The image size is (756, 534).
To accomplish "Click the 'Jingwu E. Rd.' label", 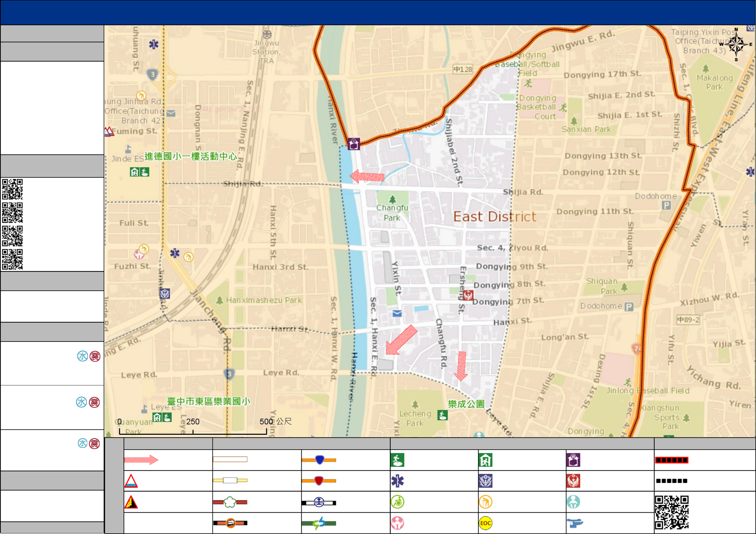I will (583, 41).
